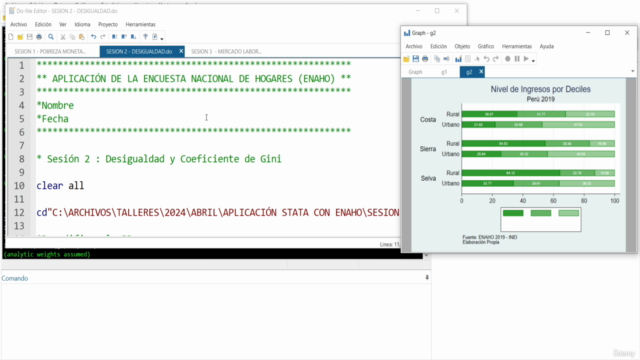
Task: Open Herramientas menu in Graph window
Action: pyautogui.click(x=517, y=47)
